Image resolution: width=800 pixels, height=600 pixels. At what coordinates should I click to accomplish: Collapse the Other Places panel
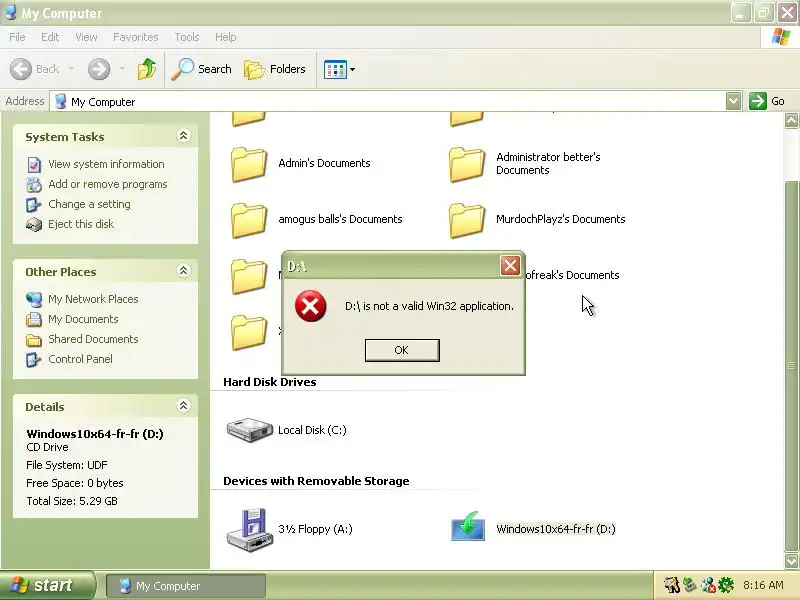coord(183,270)
